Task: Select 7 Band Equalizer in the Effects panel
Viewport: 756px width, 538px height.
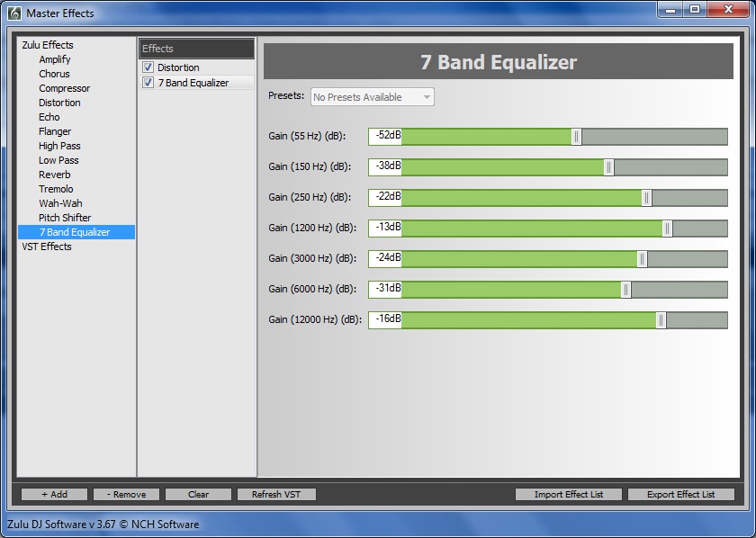Action: pos(193,82)
